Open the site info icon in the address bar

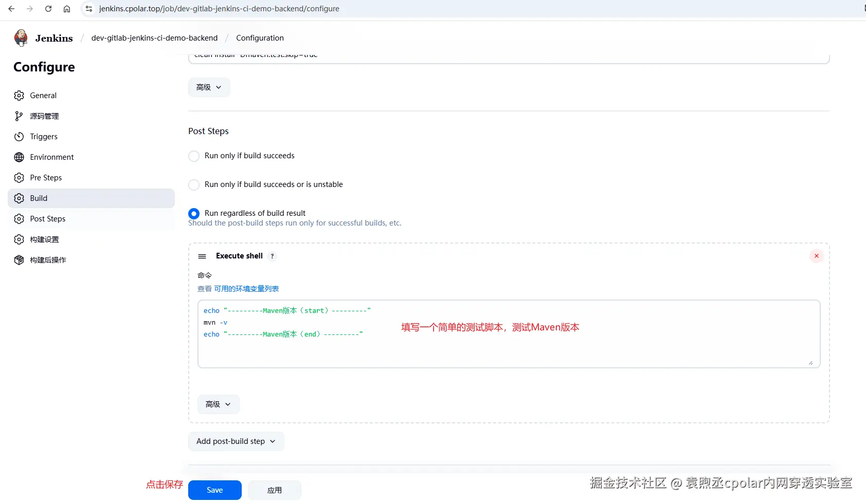coord(89,9)
